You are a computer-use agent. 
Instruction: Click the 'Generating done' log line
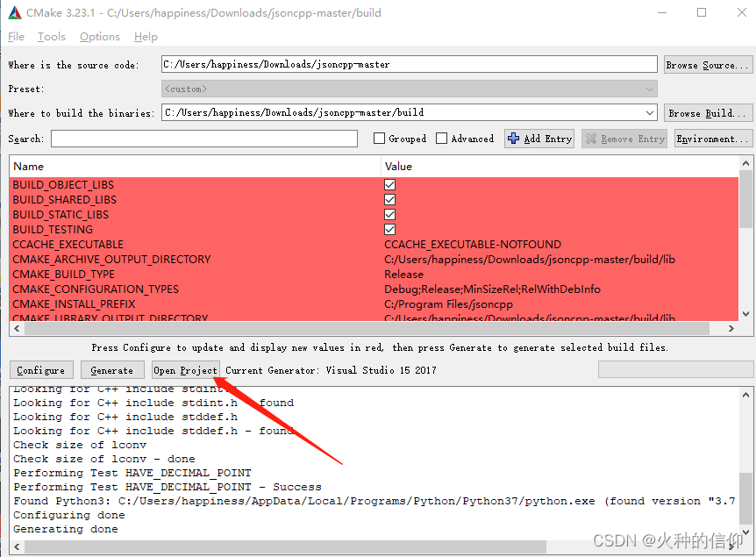66,529
